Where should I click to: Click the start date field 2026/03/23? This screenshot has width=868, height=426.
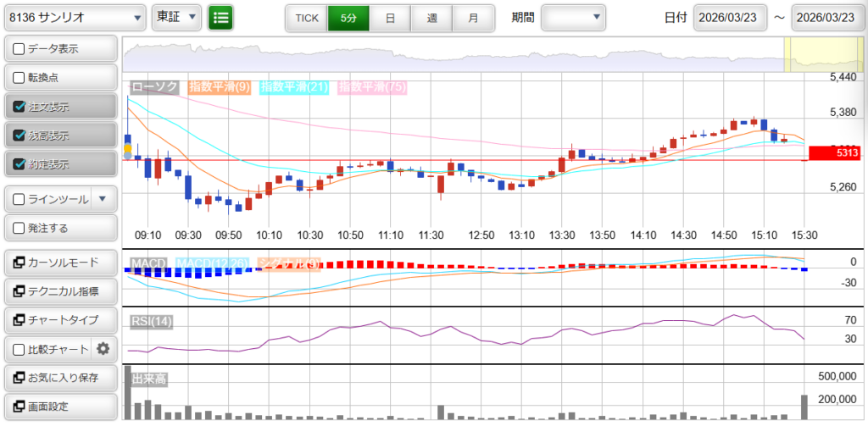click(x=730, y=17)
